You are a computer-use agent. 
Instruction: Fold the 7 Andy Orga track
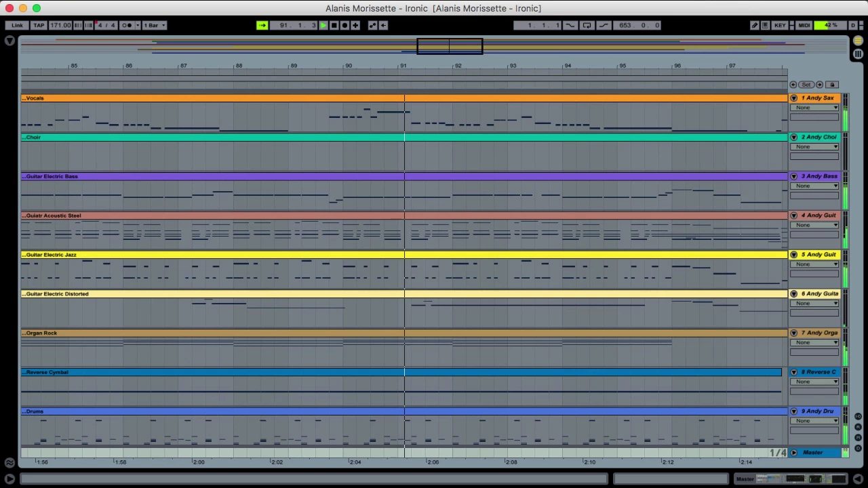click(x=793, y=333)
